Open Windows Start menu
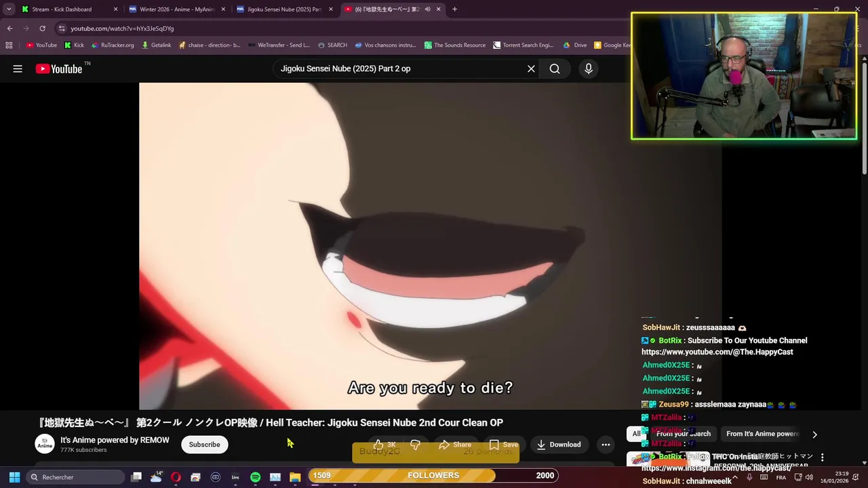868x488 pixels. point(14,477)
